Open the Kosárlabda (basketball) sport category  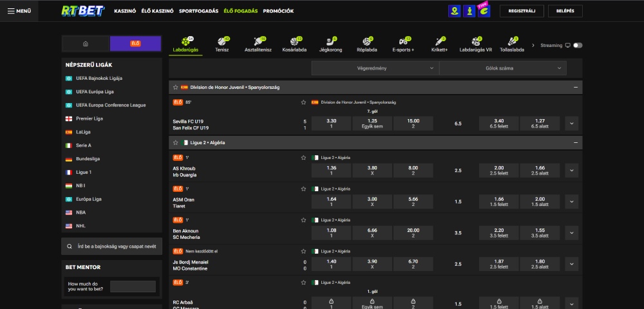(x=296, y=42)
